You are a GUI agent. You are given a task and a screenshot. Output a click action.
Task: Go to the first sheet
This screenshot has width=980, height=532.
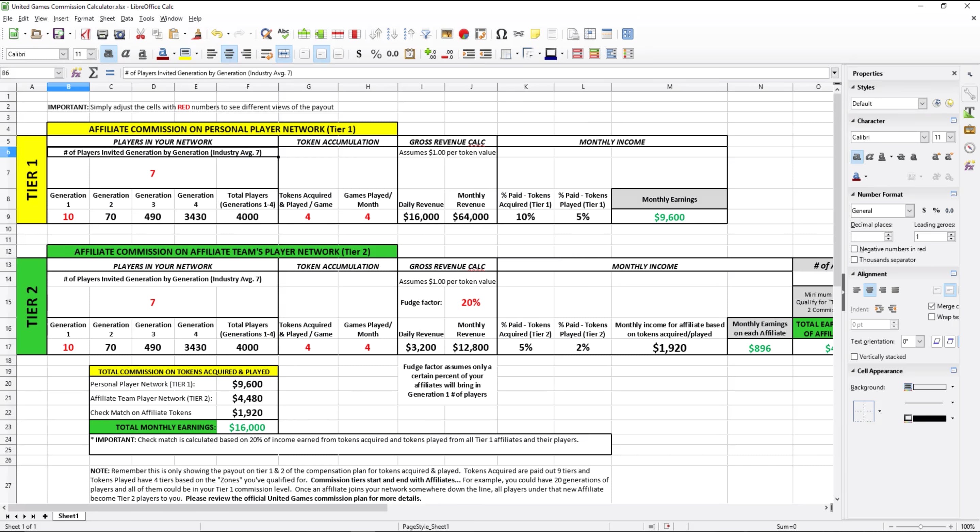[7, 516]
